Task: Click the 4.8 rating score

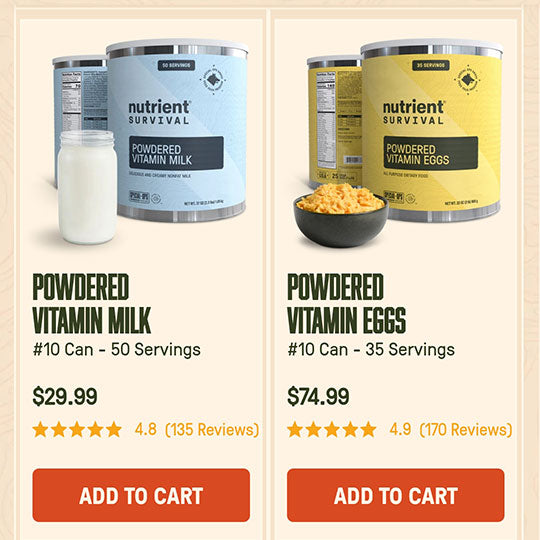Action: click(x=145, y=429)
